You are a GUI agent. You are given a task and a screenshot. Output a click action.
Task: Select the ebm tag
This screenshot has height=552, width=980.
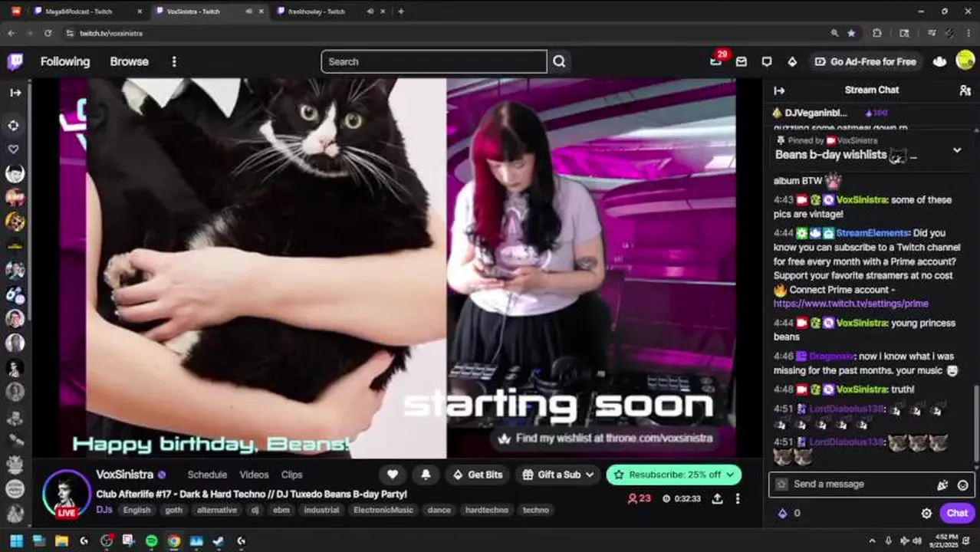pos(281,510)
